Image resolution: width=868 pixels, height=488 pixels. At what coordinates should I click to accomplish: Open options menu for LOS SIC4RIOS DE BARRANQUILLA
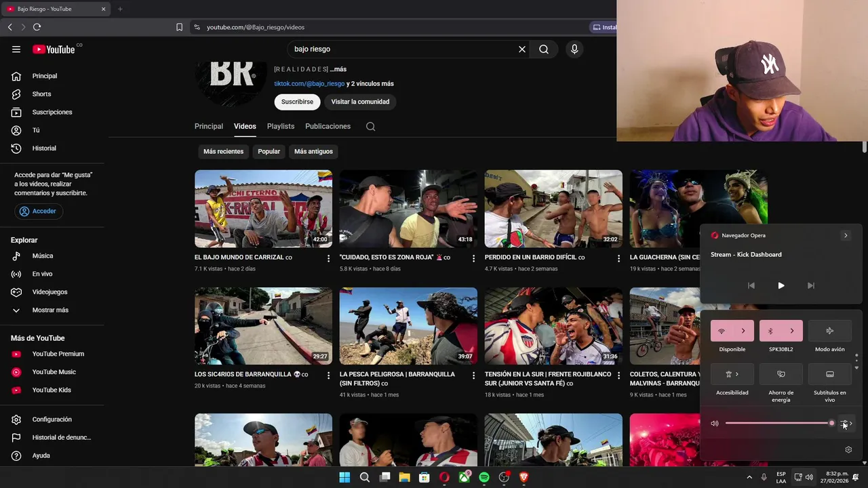tap(328, 375)
